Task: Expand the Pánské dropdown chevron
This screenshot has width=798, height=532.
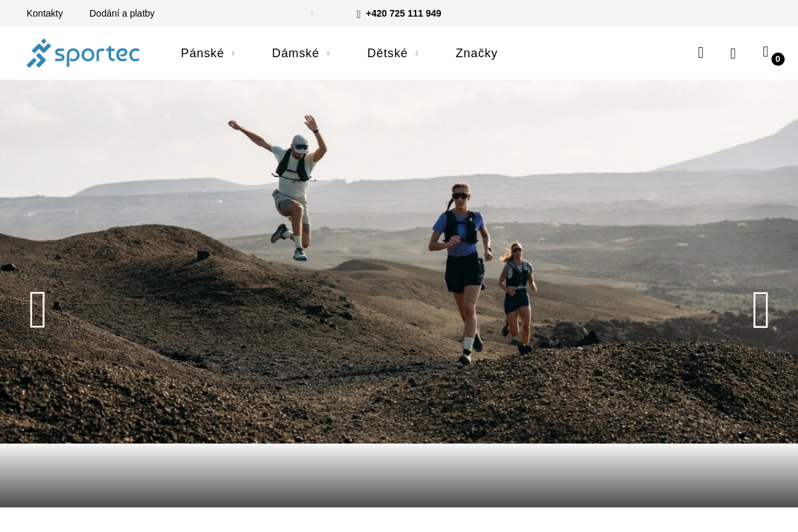Action: pos(233,53)
